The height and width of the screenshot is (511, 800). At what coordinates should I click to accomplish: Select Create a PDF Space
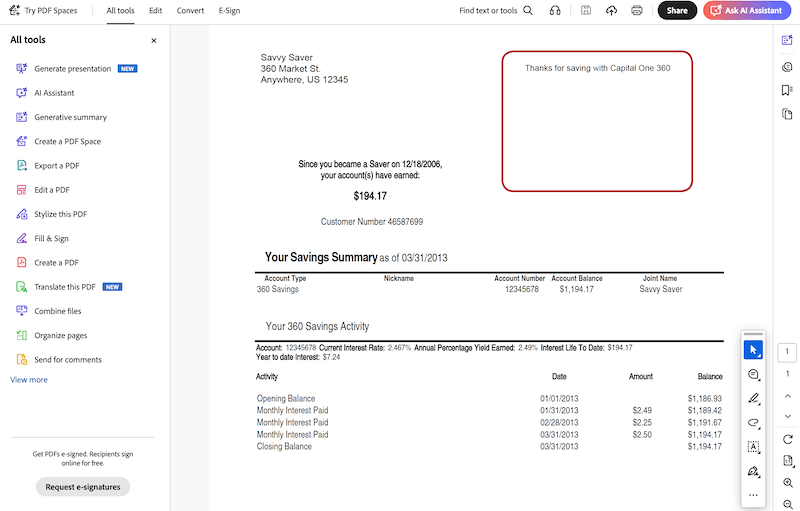(x=58, y=141)
